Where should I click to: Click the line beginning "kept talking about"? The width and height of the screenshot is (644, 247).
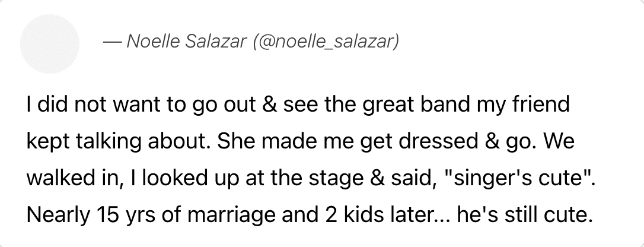click(300, 142)
